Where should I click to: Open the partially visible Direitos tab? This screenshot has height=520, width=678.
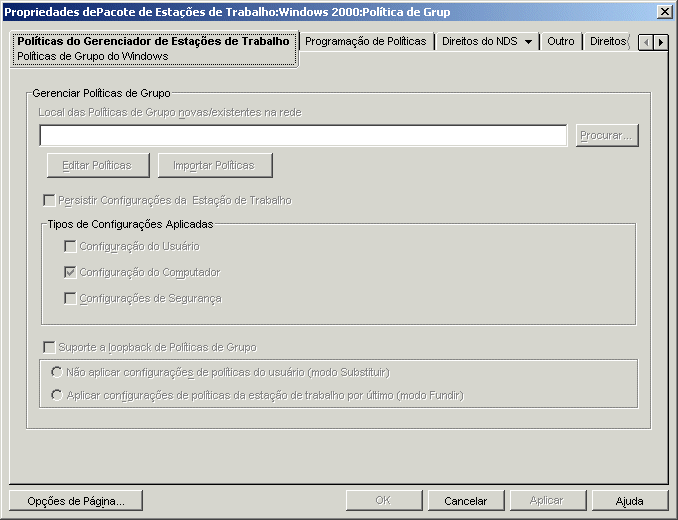pyautogui.click(x=608, y=41)
